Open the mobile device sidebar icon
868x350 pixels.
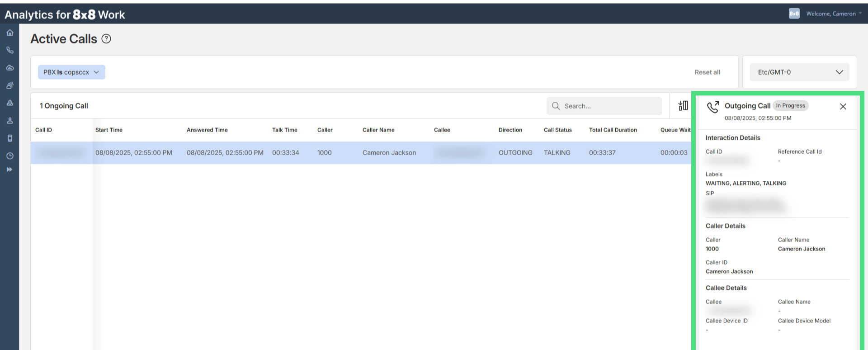pyautogui.click(x=9, y=138)
